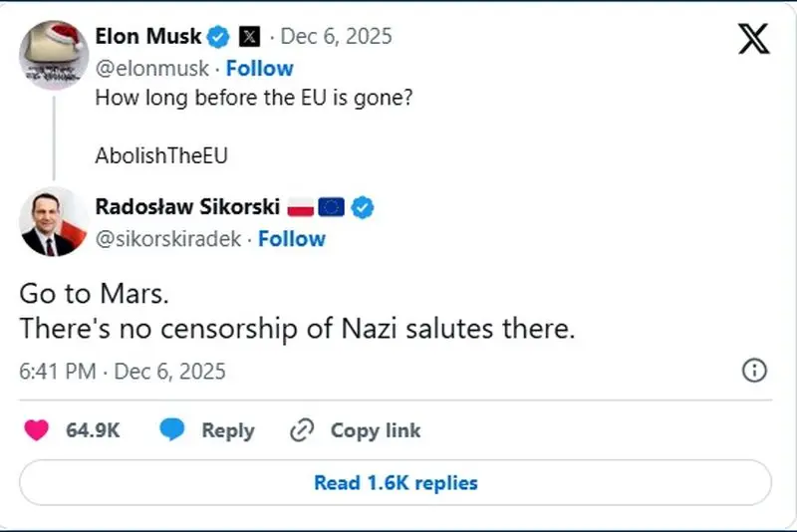Click the black X badge after Elon Musk
The image size is (797, 532).
[251, 37]
